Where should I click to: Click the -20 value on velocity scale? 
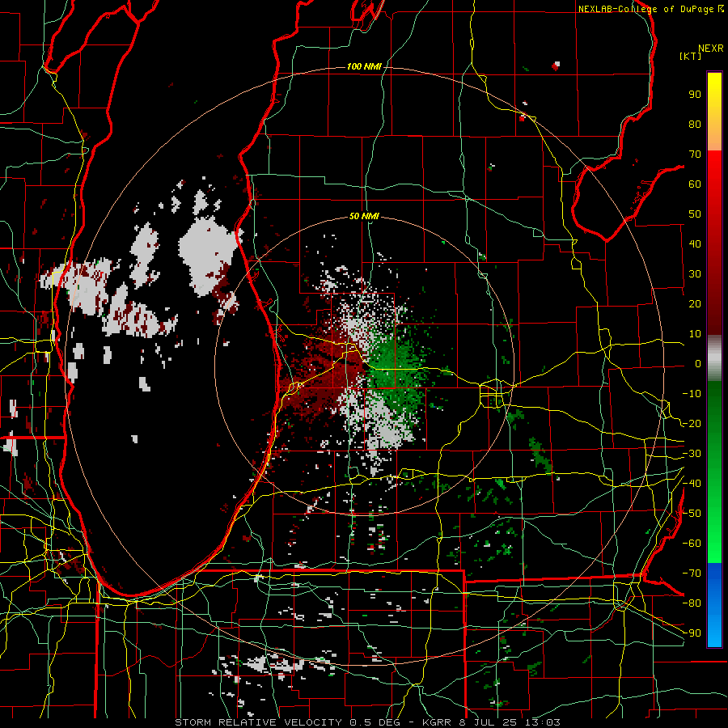[x=692, y=423]
